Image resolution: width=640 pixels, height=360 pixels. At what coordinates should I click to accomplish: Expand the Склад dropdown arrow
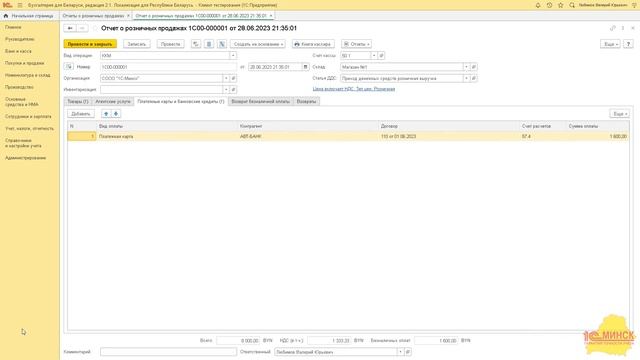pyautogui.click(x=466, y=67)
